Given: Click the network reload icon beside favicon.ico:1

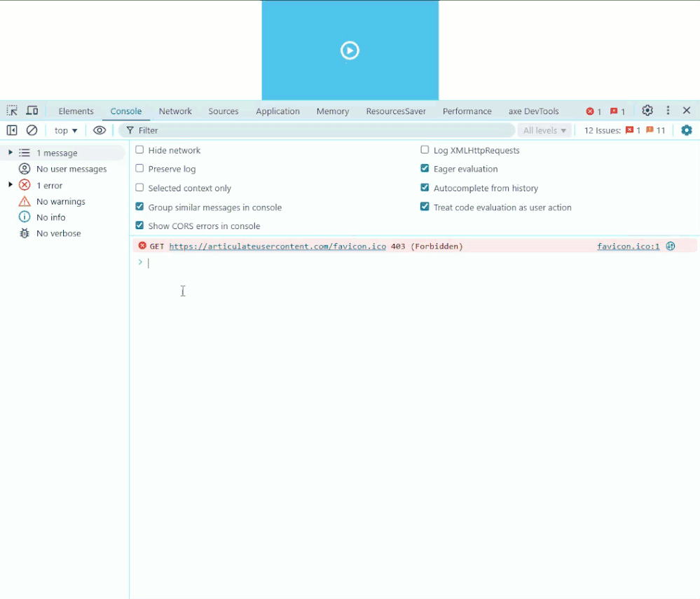Looking at the screenshot, I should tap(671, 246).
